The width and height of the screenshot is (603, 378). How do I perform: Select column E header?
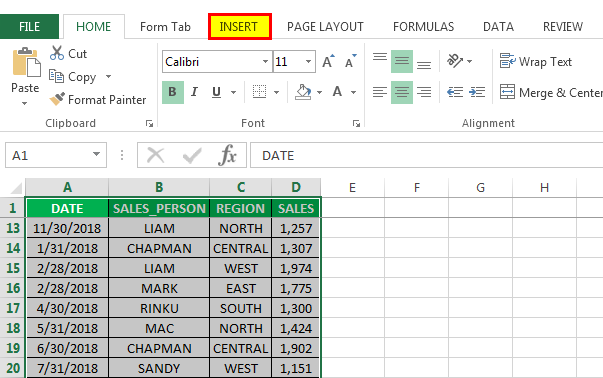click(x=352, y=187)
